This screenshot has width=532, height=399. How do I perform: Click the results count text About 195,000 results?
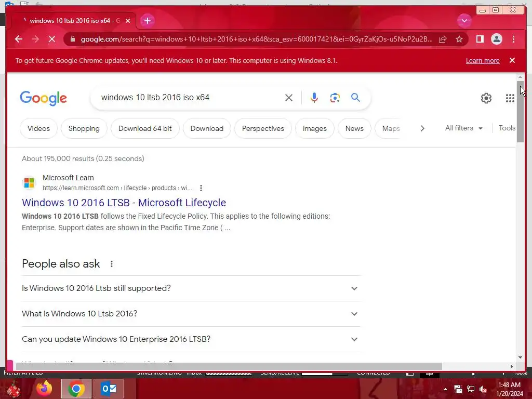[83, 158]
